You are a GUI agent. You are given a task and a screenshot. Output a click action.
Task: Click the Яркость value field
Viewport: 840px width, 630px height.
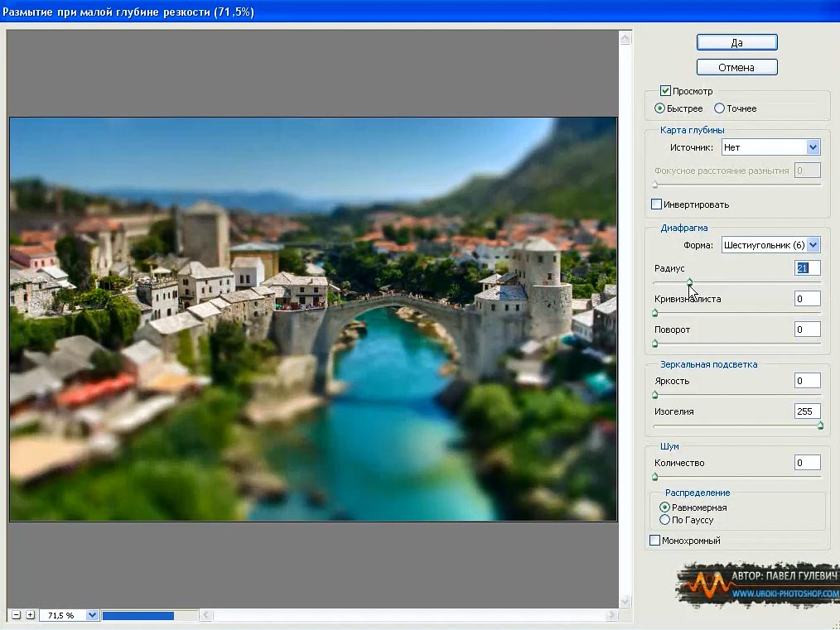[x=808, y=381]
